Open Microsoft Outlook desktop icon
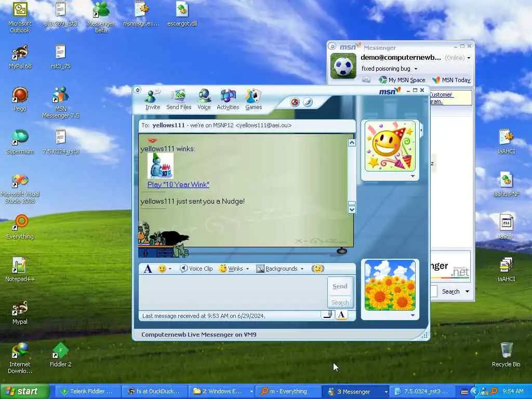This screenshot has height=399, width=532. pos(20,18)
